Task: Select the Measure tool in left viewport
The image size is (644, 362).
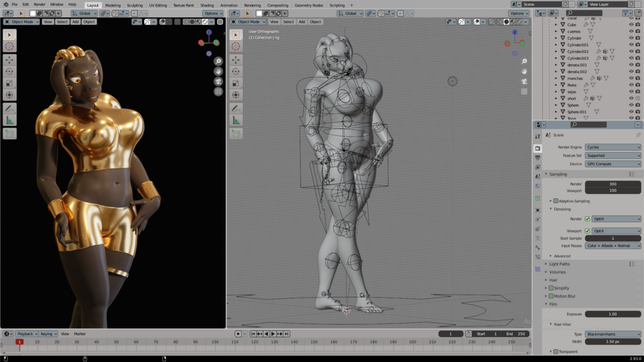Action: (x=10, y=120)
